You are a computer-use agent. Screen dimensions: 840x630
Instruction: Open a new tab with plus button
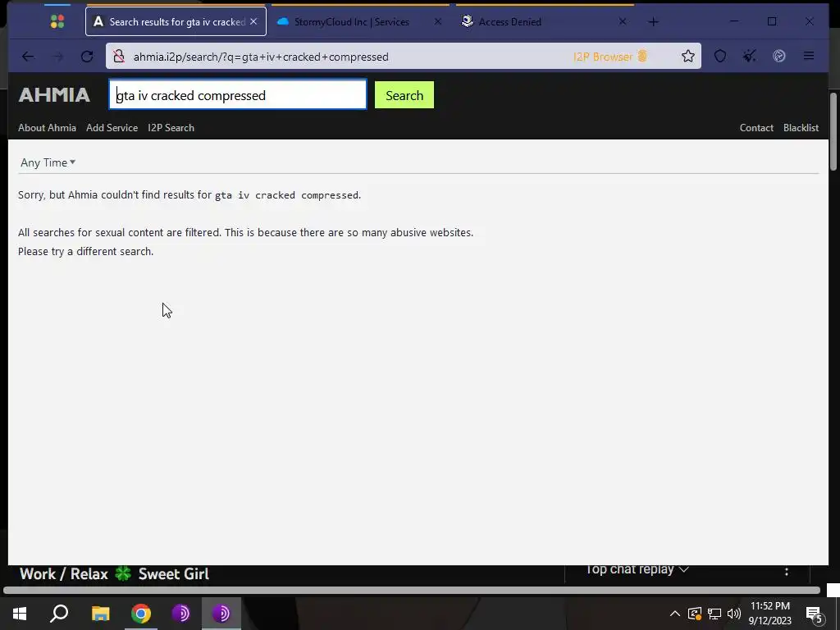click(653, 22)
